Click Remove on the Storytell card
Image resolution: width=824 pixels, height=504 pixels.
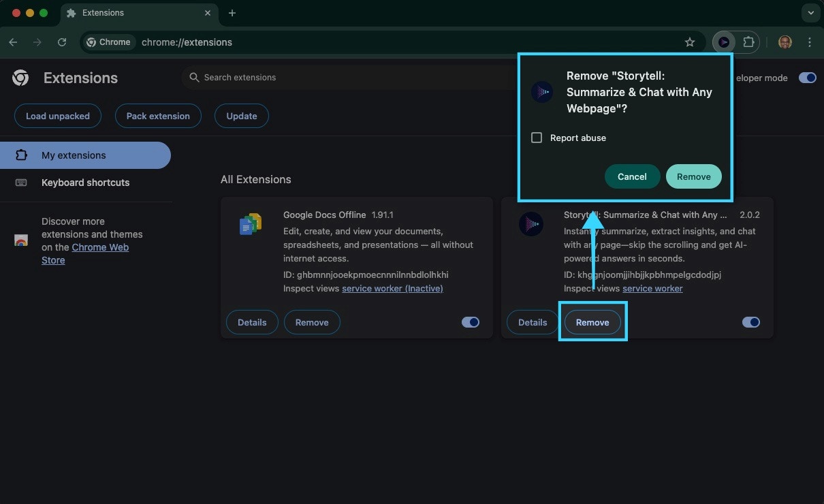click(592, 322)
